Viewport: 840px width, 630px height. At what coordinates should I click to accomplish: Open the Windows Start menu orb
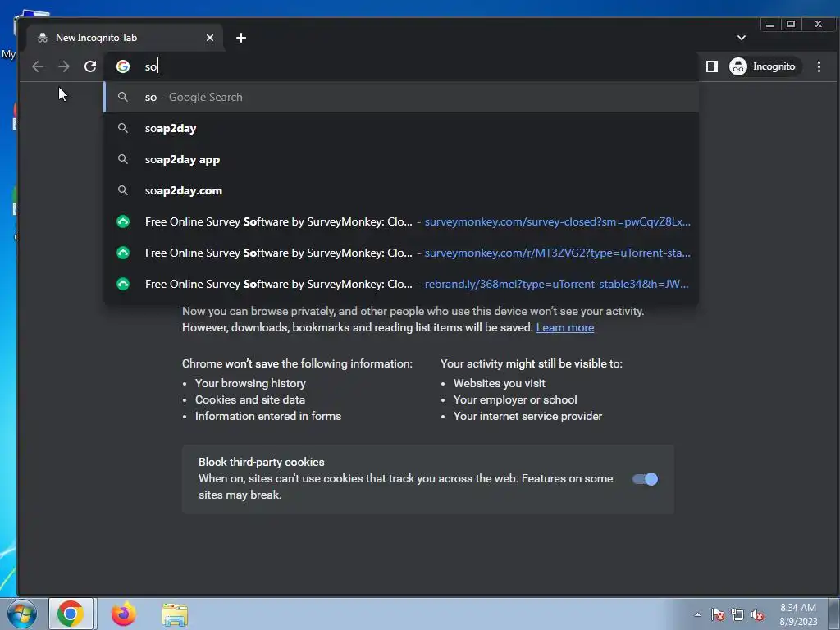tap(22, 614)
